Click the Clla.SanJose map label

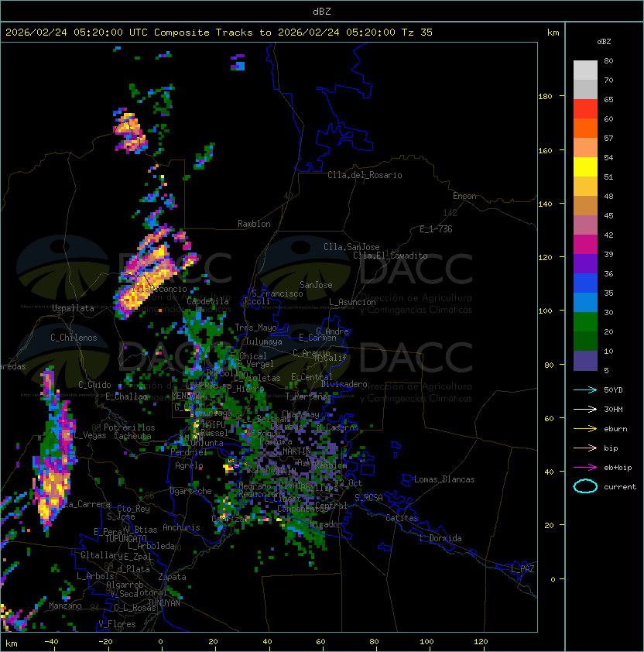point(351,247)
